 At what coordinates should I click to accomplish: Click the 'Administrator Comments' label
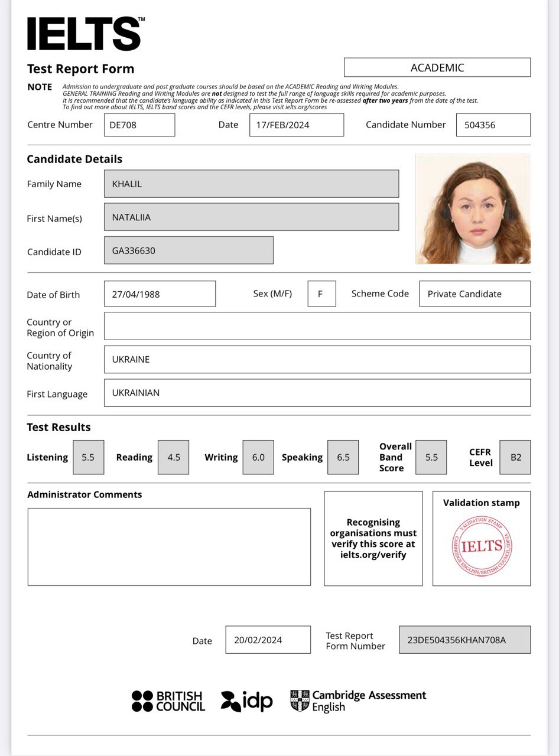coord(85,494)
